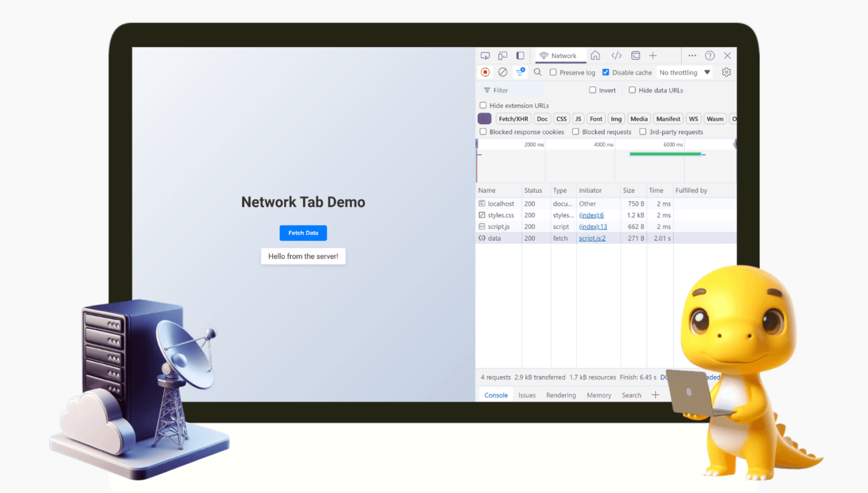Enable the Preserve log checkbox

point(553,72)
